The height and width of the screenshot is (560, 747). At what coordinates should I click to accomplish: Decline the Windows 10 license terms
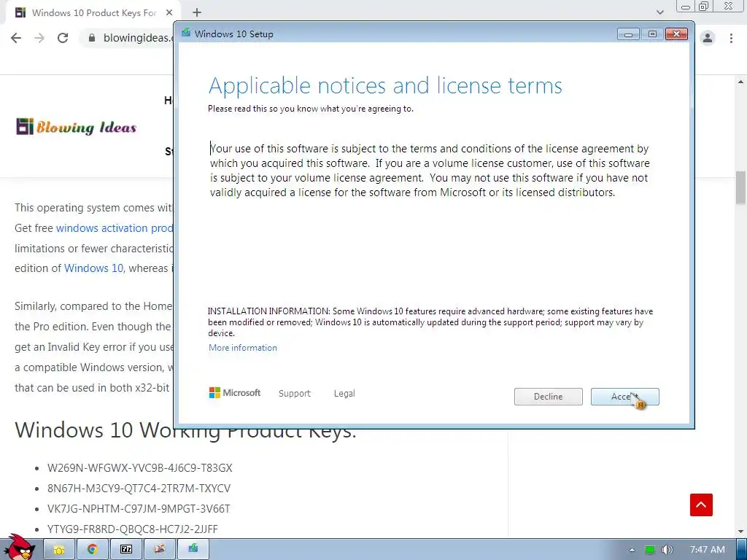[549, 397]
